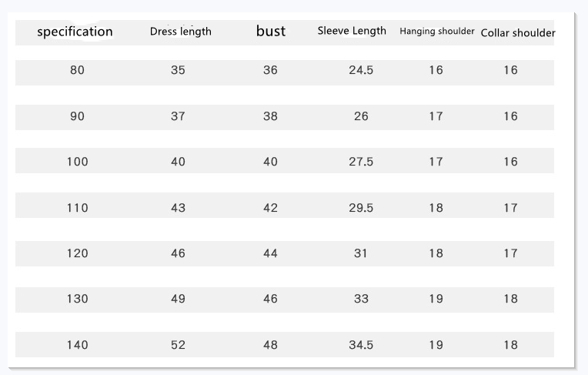Click the size 140 specification cell
Image resolution: width=588 pixels, height=375 pixels.
77,345
